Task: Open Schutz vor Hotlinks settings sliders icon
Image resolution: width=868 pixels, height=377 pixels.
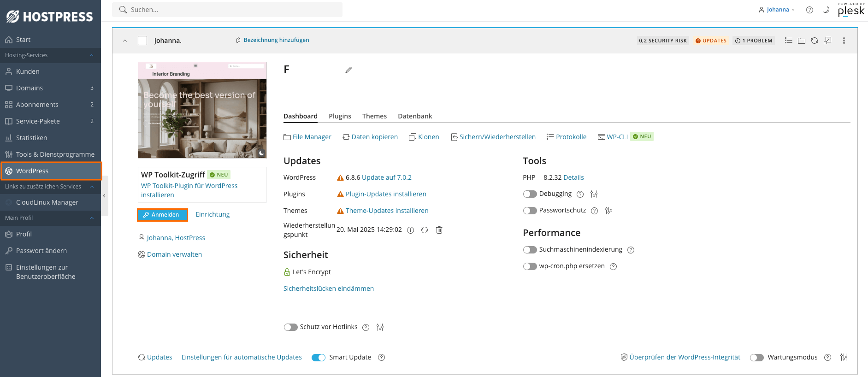Action: 380,327
